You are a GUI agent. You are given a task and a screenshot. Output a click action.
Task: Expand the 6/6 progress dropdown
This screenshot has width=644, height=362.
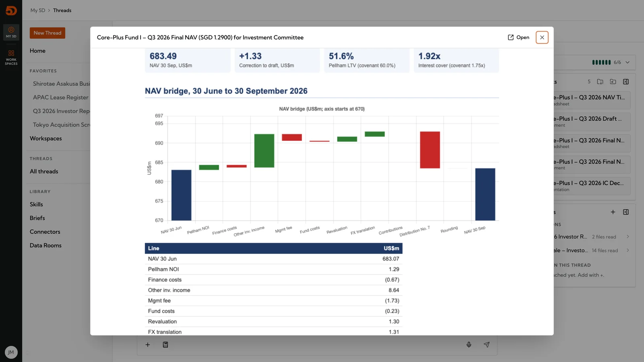(627, 62)
